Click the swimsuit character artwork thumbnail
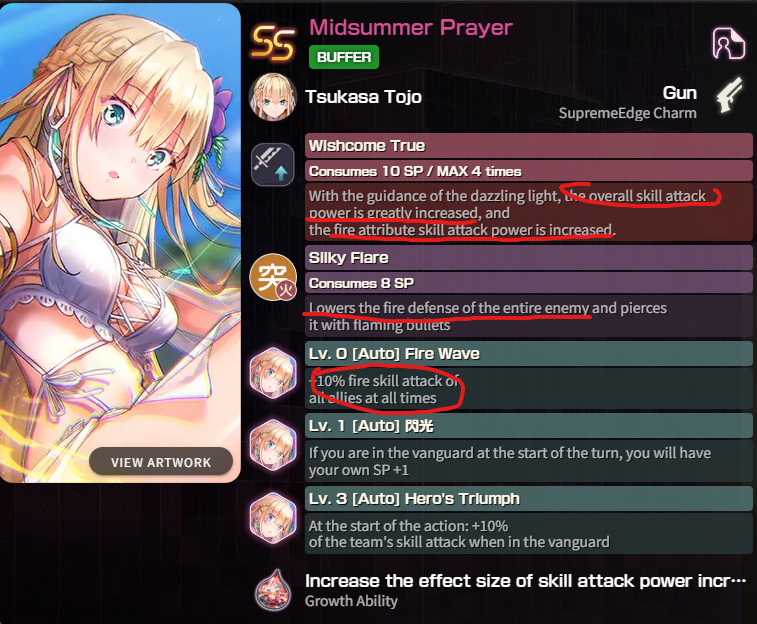This screenshot has height=624, width=757. (x=120, y=243)
